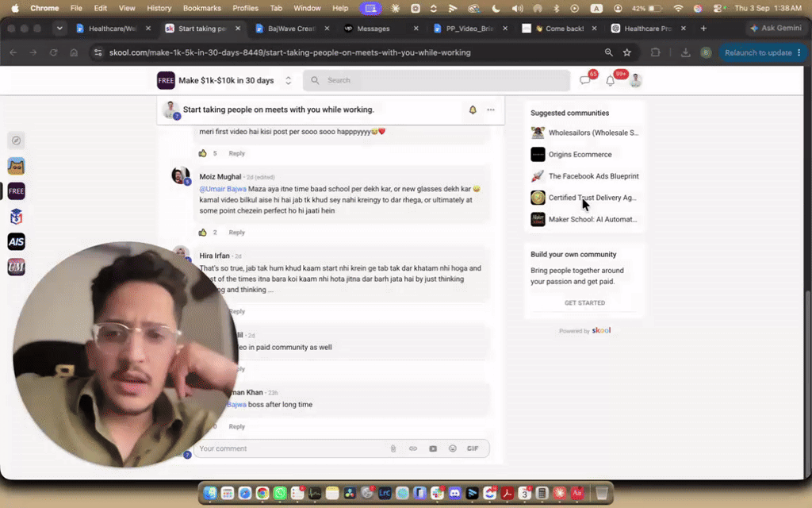Screen dimensions: 812x508
Task: Open The Facebook Ads Blueprint community
Action: tap(584, 176)
